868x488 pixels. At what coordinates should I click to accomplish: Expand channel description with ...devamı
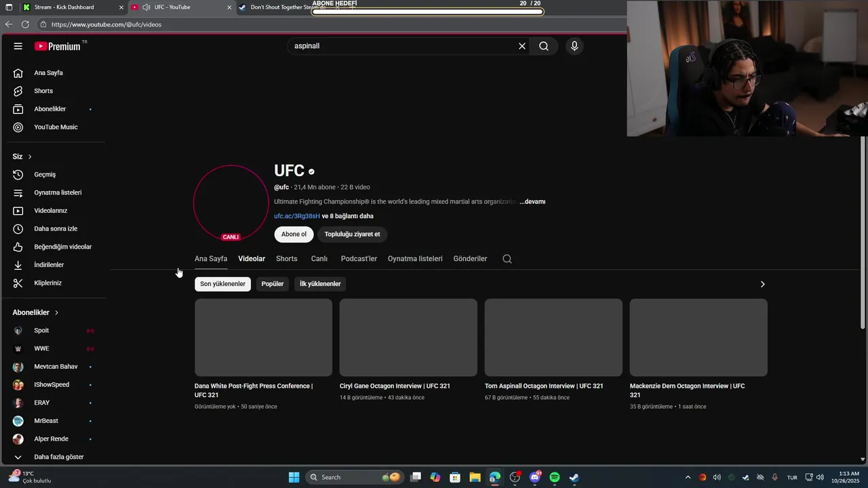[532, 202]
